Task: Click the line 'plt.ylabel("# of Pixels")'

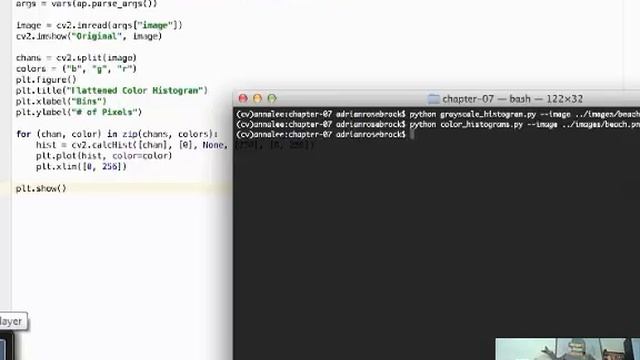Action: [78, 112]
